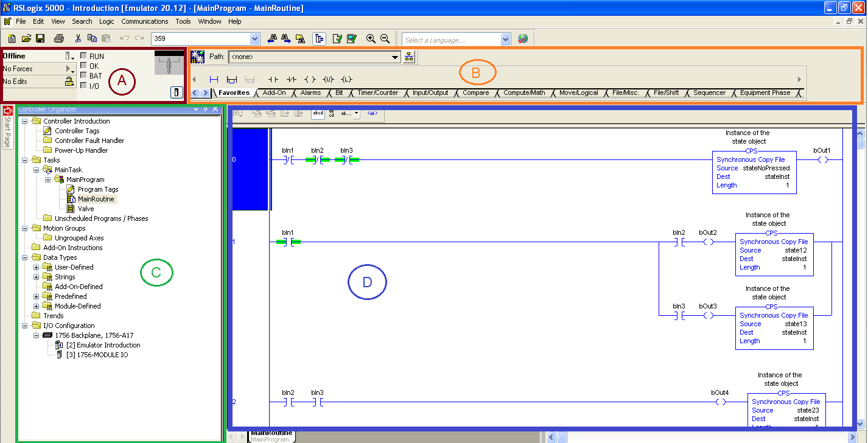This screenshot has width=868, height=443.
Task: Switch to the Add-On instruction tab
Action: click(274, 93)
